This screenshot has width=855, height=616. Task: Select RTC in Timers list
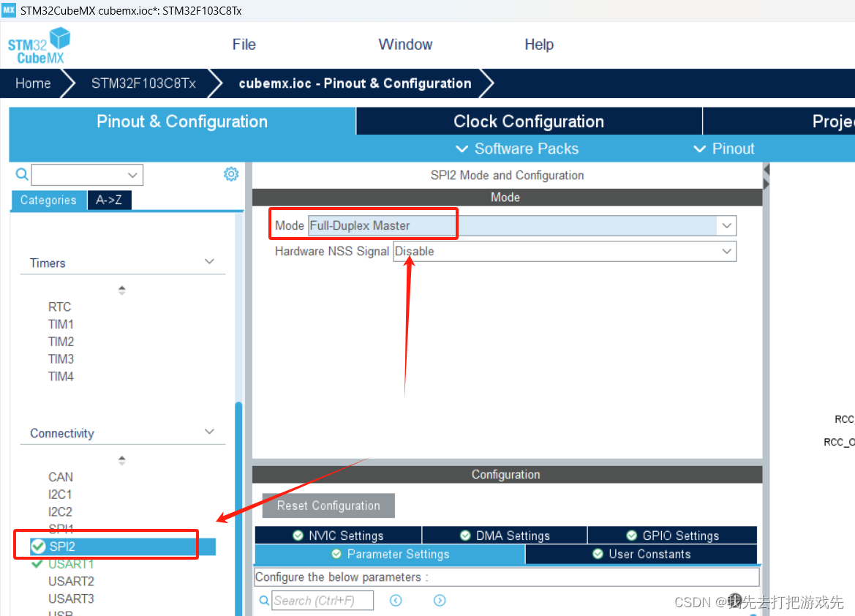(59, 307)
